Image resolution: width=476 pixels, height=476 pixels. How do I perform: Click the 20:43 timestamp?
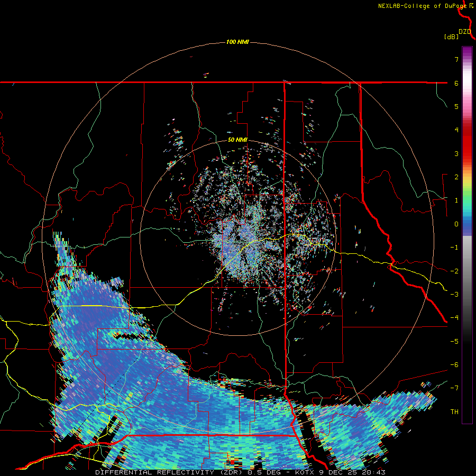point(373,472)
